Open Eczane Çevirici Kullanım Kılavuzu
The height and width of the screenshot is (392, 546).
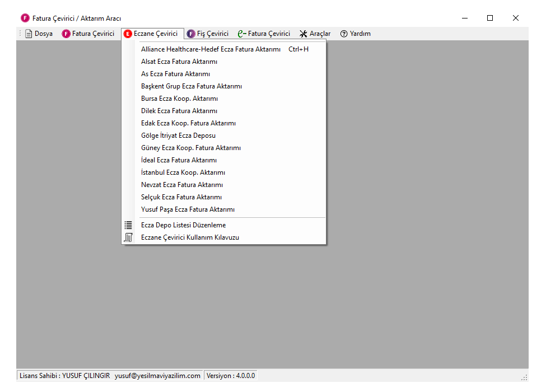pos(224,237)
